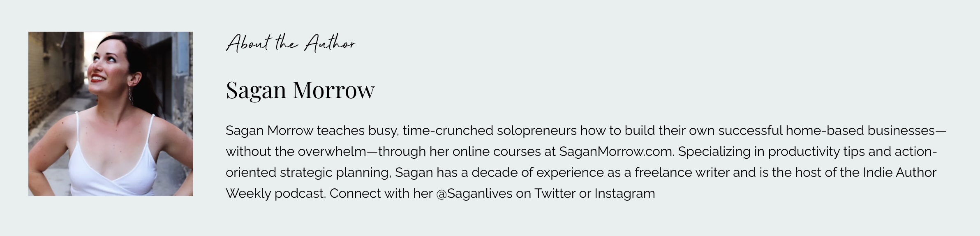Screen dimensions: 980x236
Task: Click 'Weekly podcast' in the bio
Action: [x=275, y=194]
